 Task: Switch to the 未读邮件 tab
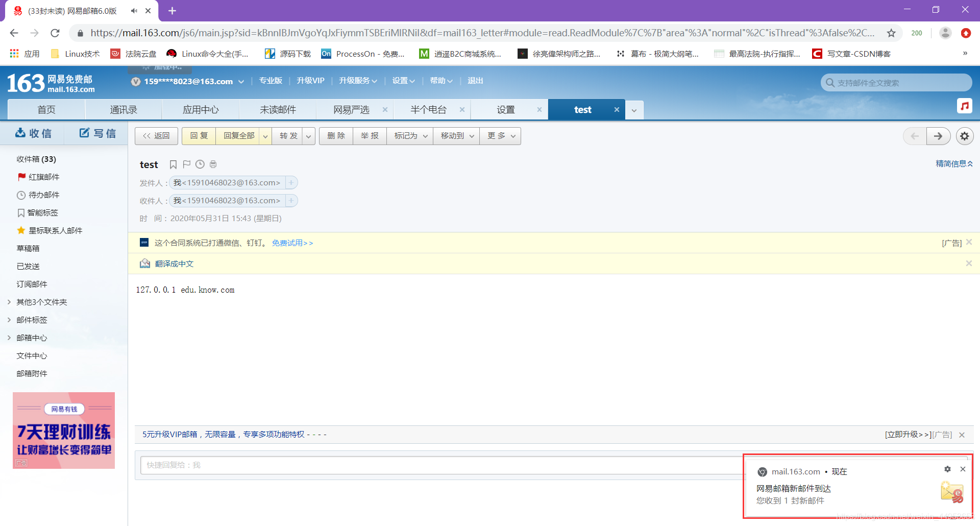[x=278, y=110]
